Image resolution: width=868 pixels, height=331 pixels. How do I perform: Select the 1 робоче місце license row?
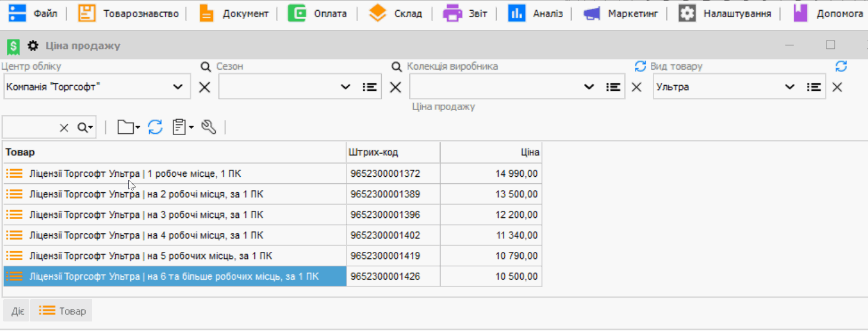point(136,174)
